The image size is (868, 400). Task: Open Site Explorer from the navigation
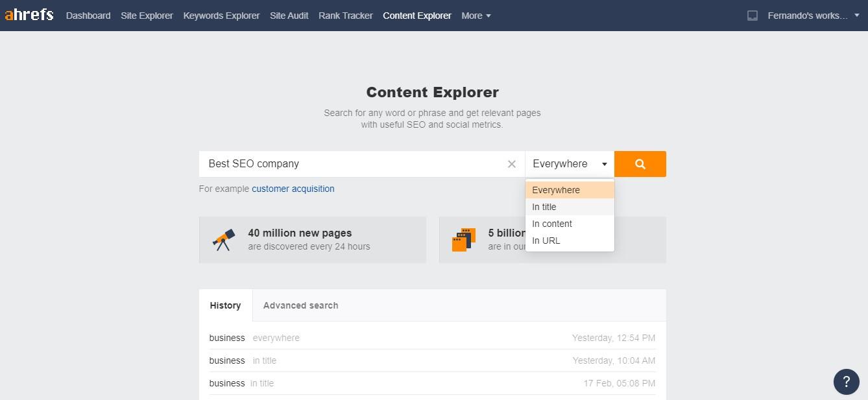tap(147, 16)
